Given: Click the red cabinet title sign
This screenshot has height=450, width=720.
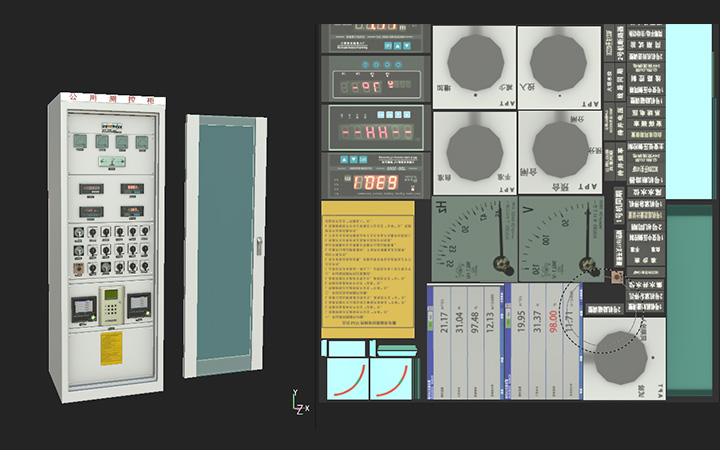Looking at the screenshot, I should coord(112,99).
